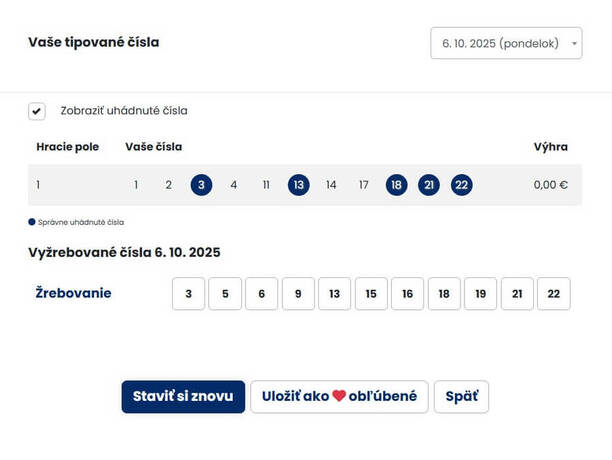Save bet with Uložiť ako obľúbené

[x=339, y=397]
